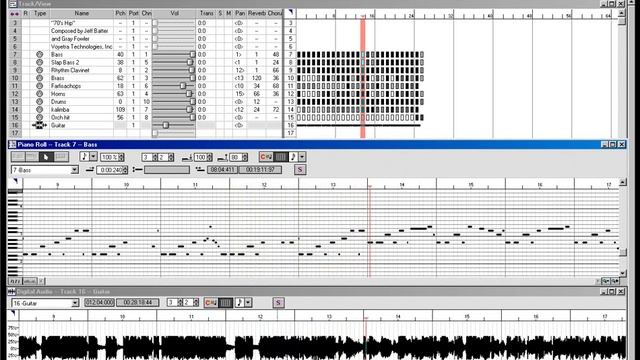640x360 pixels.
Task: Click the two-dot icon in Track/View header
Action: coord(14,14)
